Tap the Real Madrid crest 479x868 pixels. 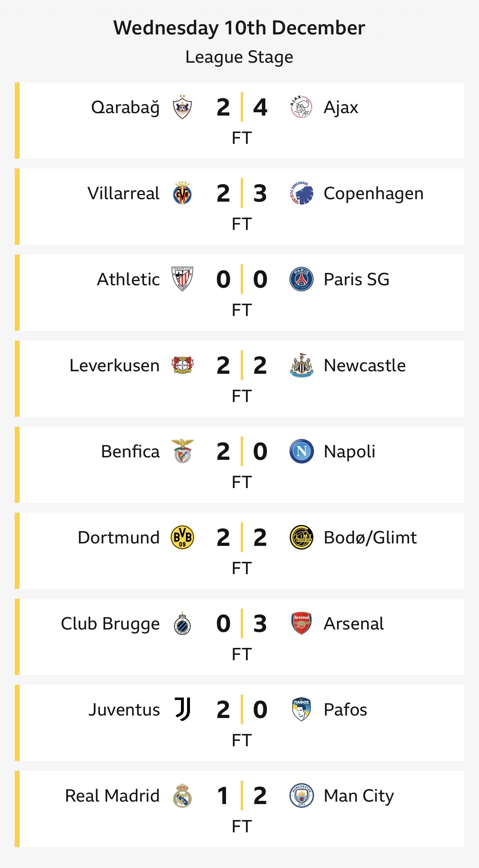pyautogui.click(x=182, y=796)
